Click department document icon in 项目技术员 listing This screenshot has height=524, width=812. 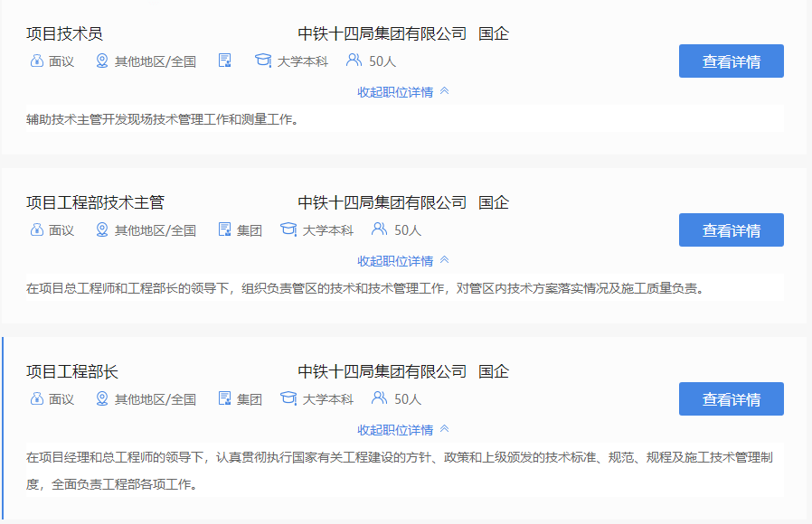coord(225,61)
